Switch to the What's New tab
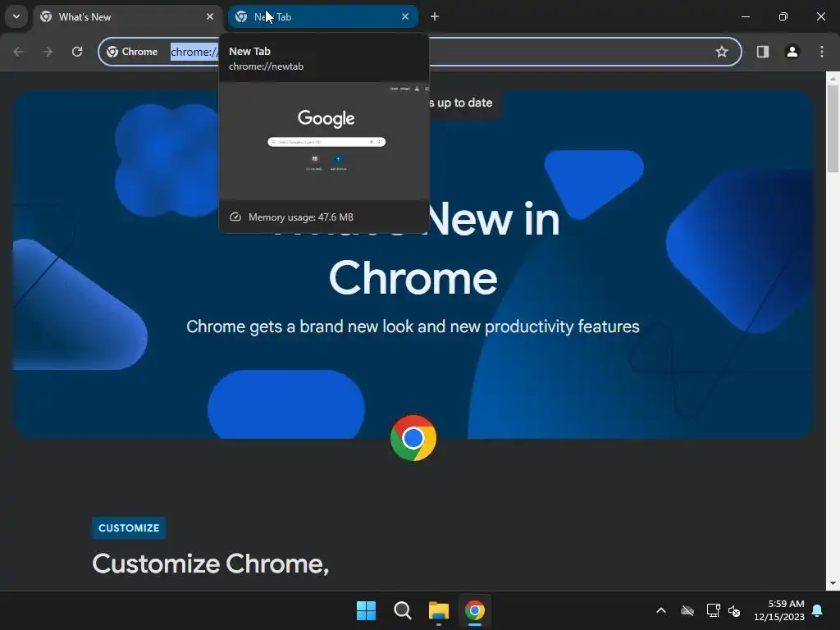 point(129,16)
